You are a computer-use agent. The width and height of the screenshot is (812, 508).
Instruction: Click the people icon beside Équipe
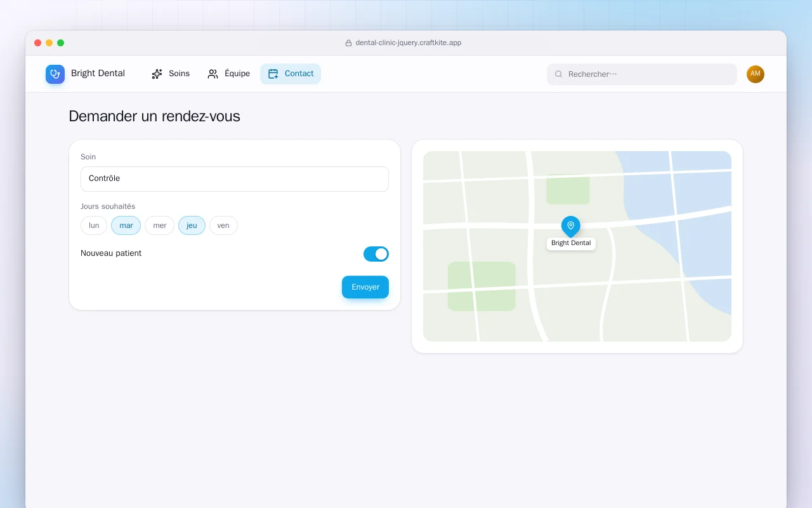click(x=213, y=74)
